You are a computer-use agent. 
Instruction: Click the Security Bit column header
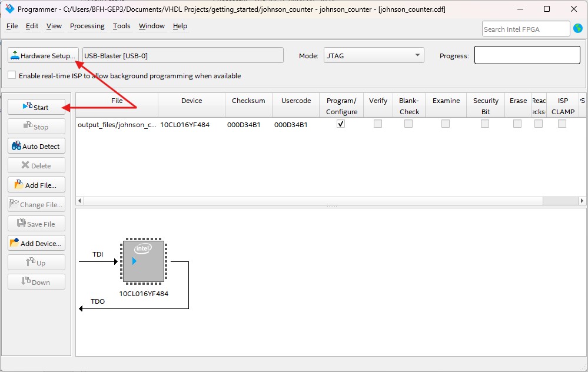click(486, 105)
